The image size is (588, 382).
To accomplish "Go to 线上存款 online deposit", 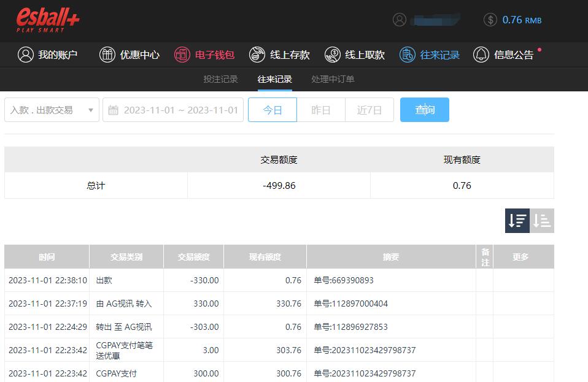I will click(x=279, y=55).
